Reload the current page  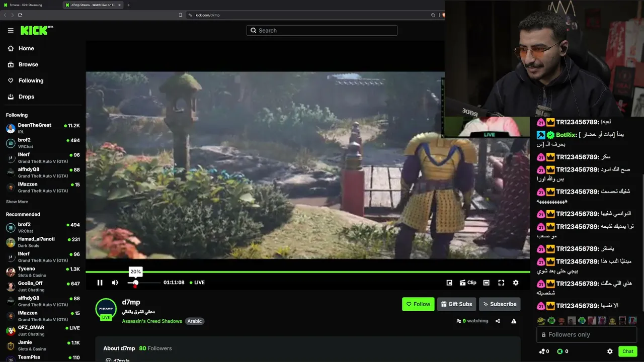click(20, 15)
